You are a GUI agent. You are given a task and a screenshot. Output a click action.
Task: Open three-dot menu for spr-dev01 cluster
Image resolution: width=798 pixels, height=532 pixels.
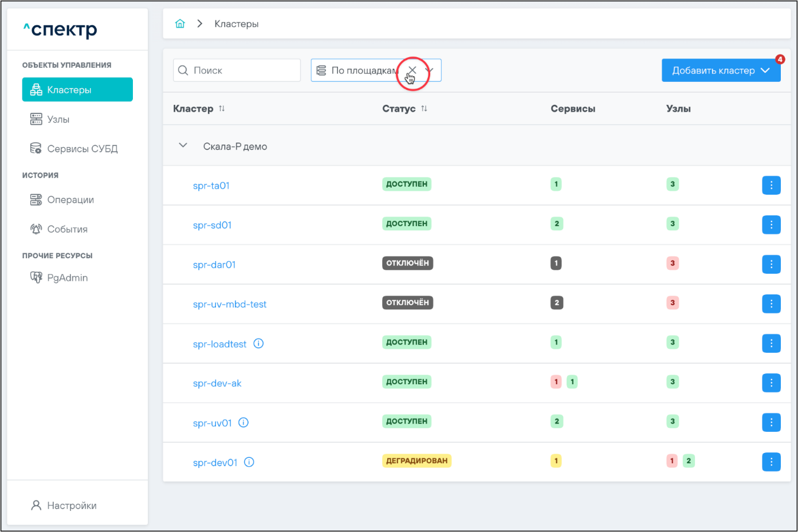[x=771, y=462]
